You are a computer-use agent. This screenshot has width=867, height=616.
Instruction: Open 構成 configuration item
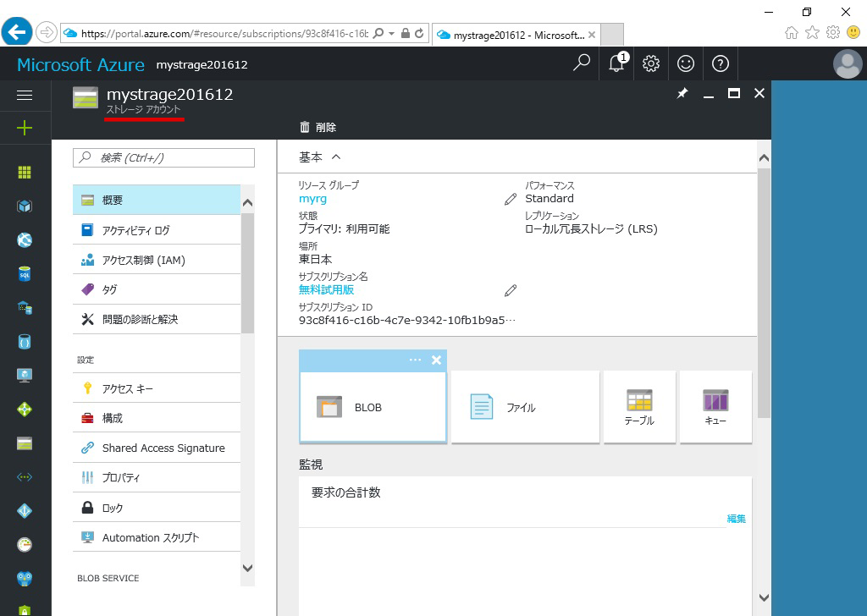(157, 418)
